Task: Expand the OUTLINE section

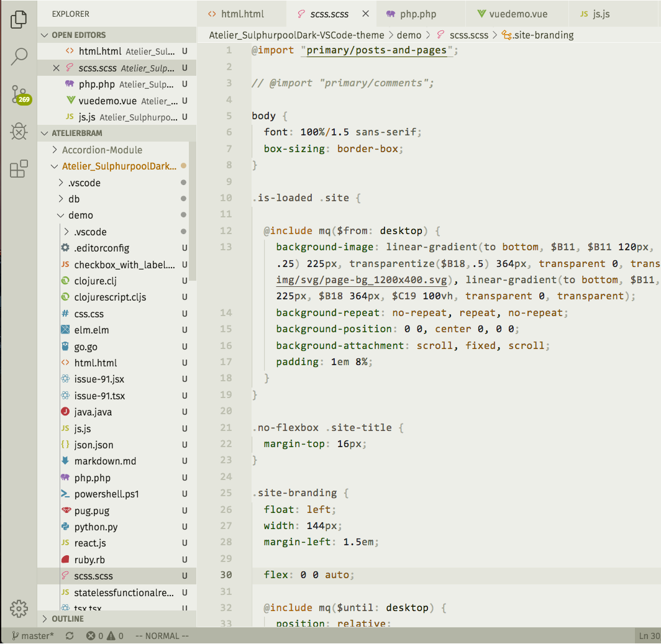Action: pyautogui.click(x=67, y=619)
